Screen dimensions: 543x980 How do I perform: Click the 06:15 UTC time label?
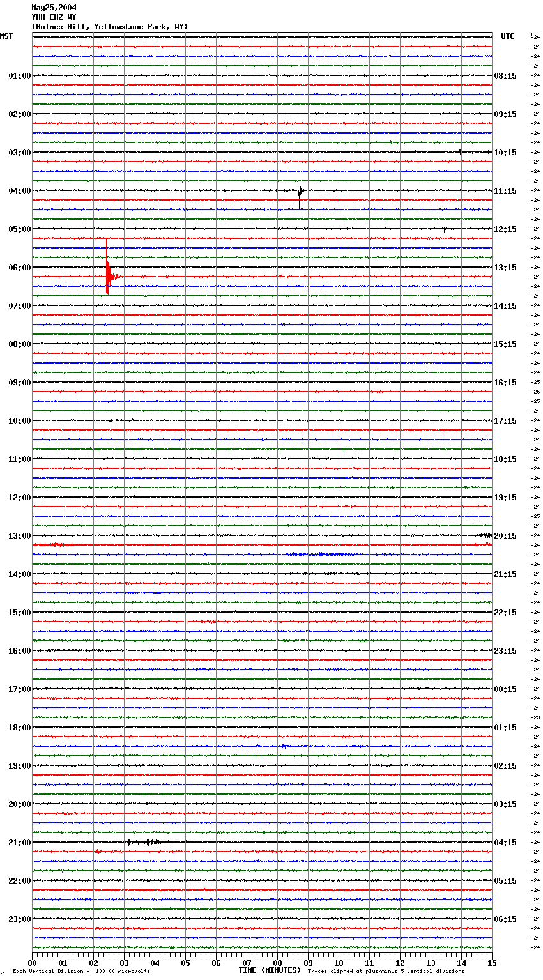click(x=505, y=919)
